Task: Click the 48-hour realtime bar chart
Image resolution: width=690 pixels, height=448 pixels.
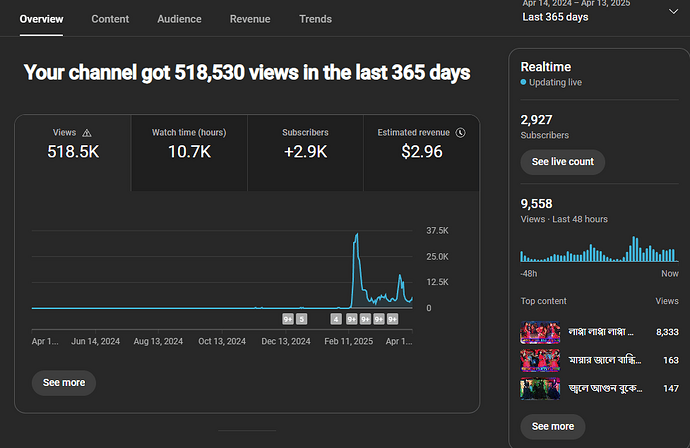Action: pyautogui.click(x=599, y=249)
